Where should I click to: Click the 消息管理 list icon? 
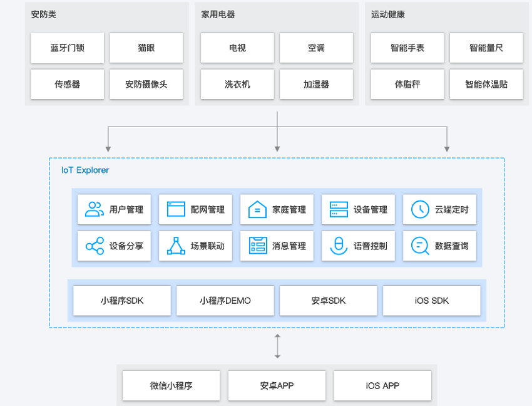(257, 246)
